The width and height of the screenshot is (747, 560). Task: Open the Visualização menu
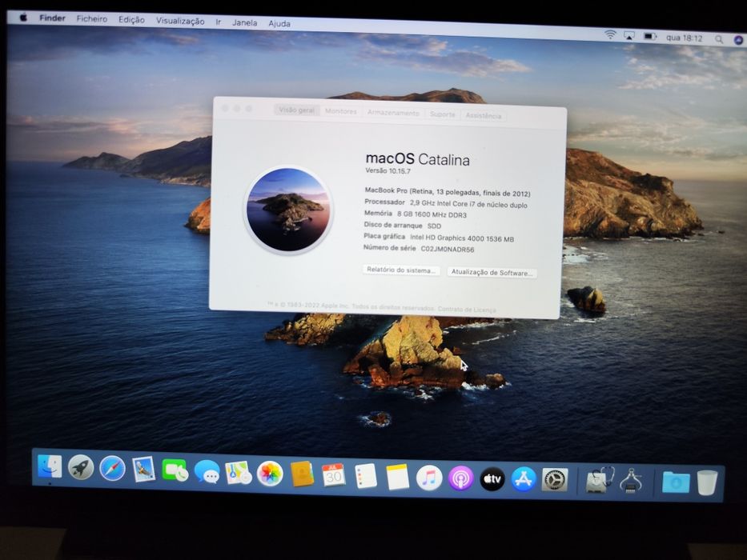[x=180, y=21]
